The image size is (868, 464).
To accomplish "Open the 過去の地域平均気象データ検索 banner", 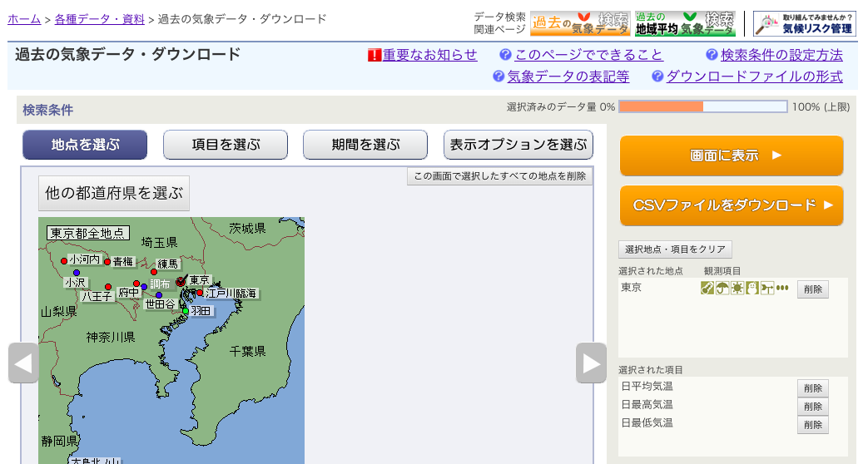I will (x=685, y=23).
